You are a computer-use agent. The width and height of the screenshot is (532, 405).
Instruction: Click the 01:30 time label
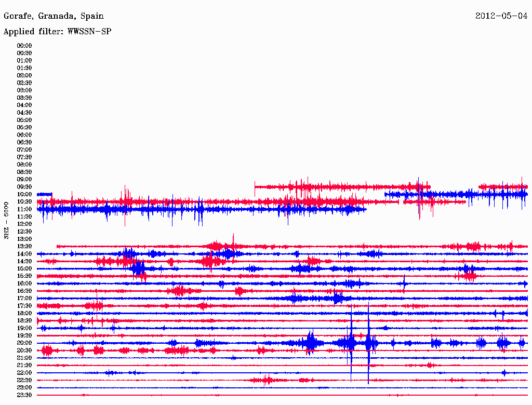(x=24, y=68)
